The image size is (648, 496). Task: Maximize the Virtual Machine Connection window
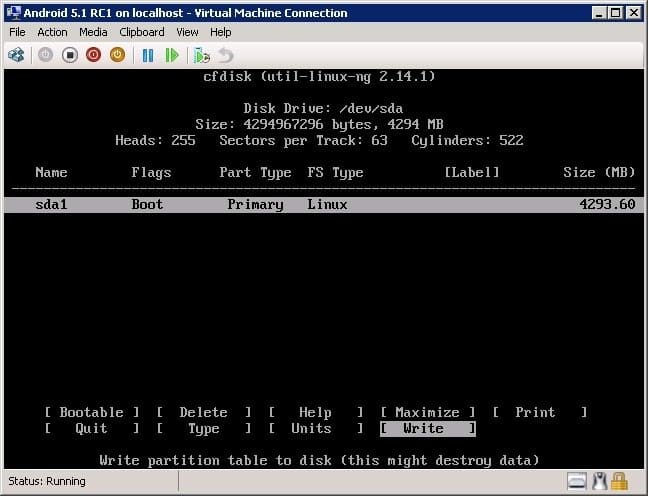pos(616,13)
